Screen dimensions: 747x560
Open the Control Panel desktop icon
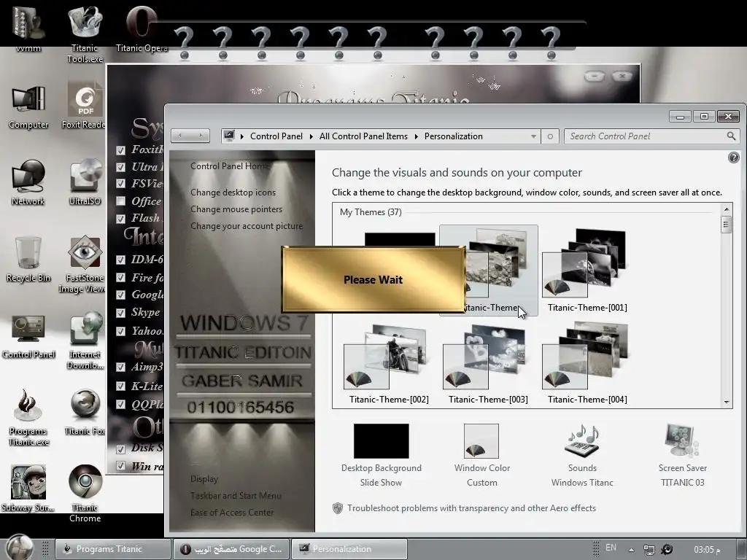[x=28, y=337]
